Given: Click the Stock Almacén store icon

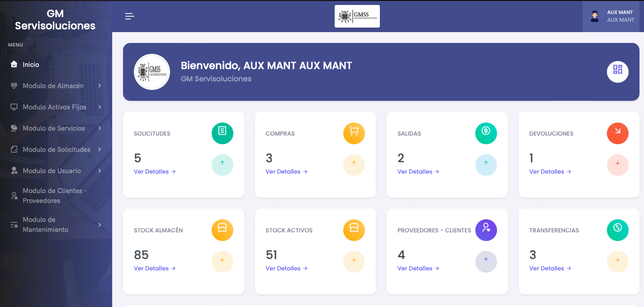Looking at the screenshot, I should tap(222, 230).
